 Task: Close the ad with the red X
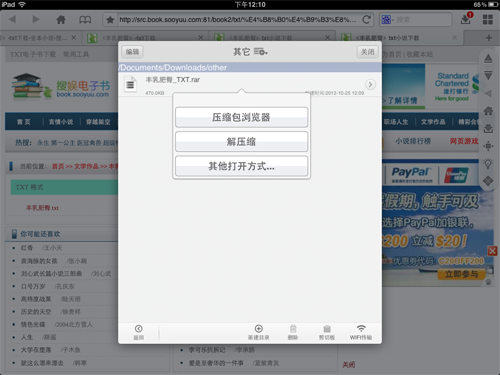[492, 251]
